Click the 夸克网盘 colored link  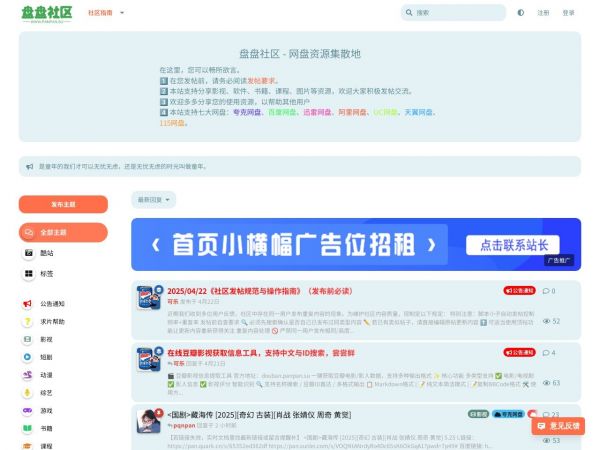[247, 112]
